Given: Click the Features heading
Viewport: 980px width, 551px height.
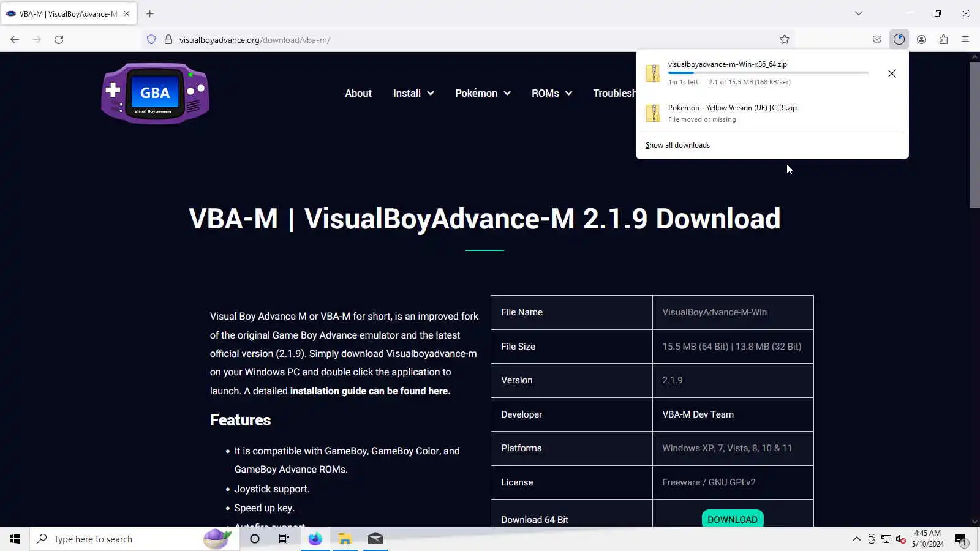Looking at the screenshot, I should (240, 420).
